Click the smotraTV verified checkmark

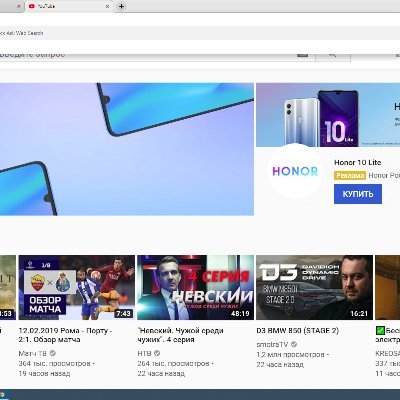pos(294,344)
